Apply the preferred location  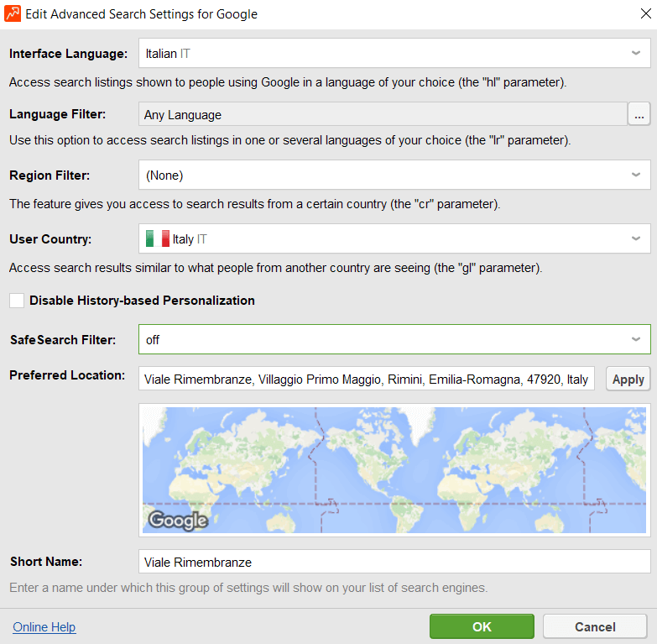click(628, 379)
